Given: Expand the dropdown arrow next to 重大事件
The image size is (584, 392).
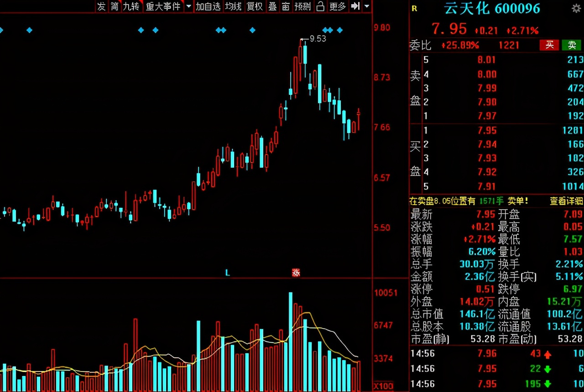Looking at the screenshot, I should 188,7.
